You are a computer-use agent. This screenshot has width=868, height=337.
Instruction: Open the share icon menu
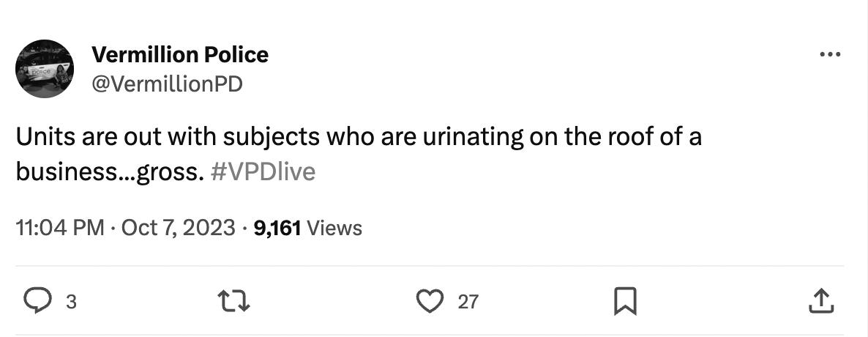(820, 300)
